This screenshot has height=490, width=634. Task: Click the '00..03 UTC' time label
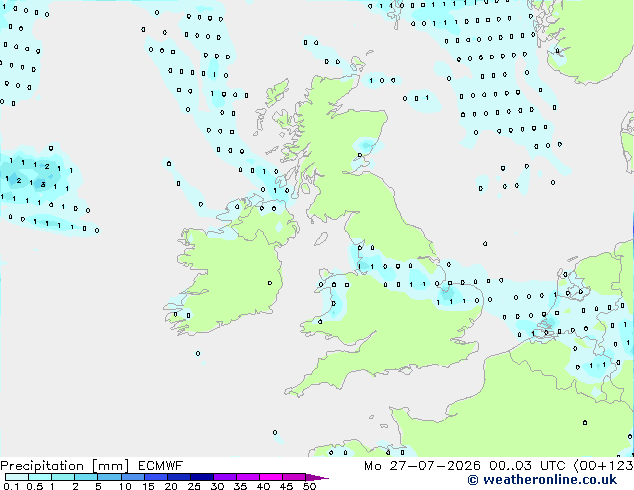527,466
